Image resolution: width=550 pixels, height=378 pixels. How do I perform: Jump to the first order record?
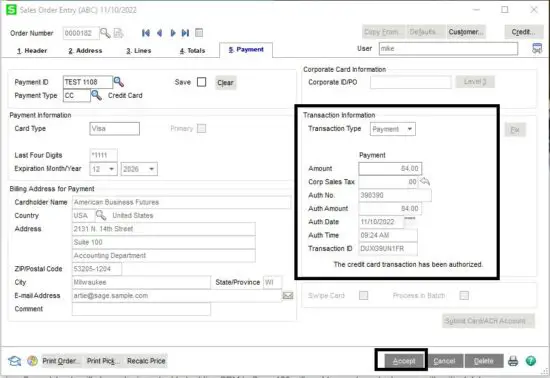[146, 33]
